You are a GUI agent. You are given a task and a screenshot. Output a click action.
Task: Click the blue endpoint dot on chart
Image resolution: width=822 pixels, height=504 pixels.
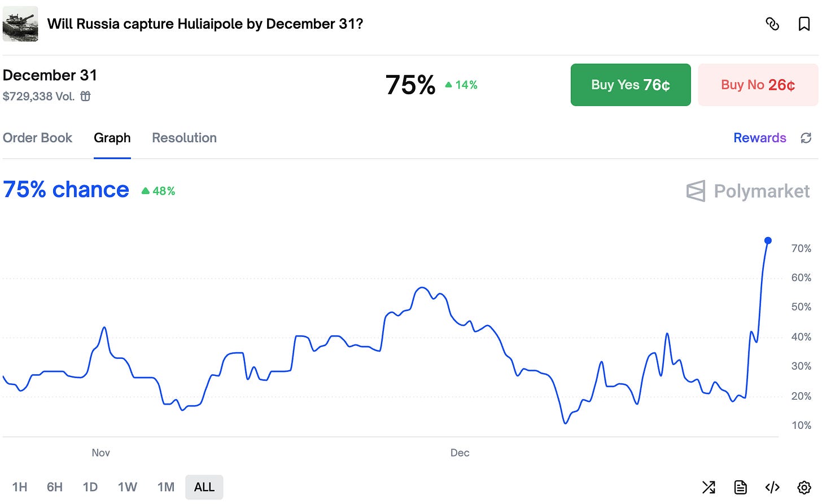(768, 240)
